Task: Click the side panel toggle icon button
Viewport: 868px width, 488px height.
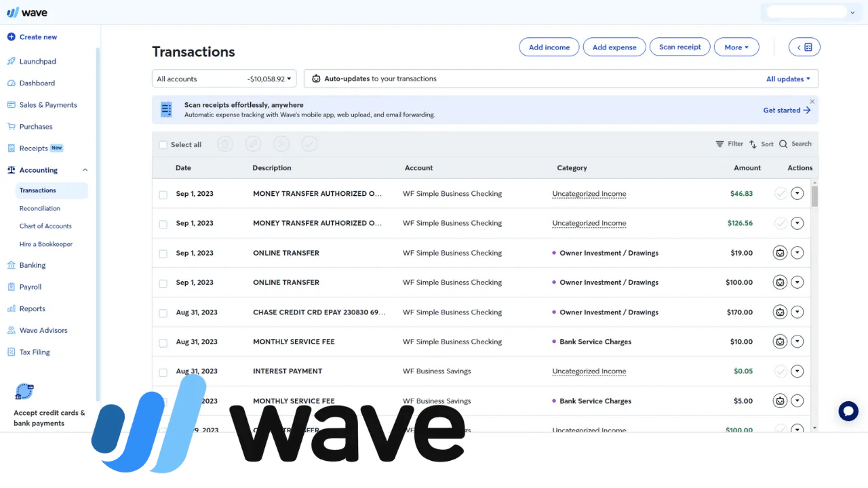Action: (x=804, y=47)
